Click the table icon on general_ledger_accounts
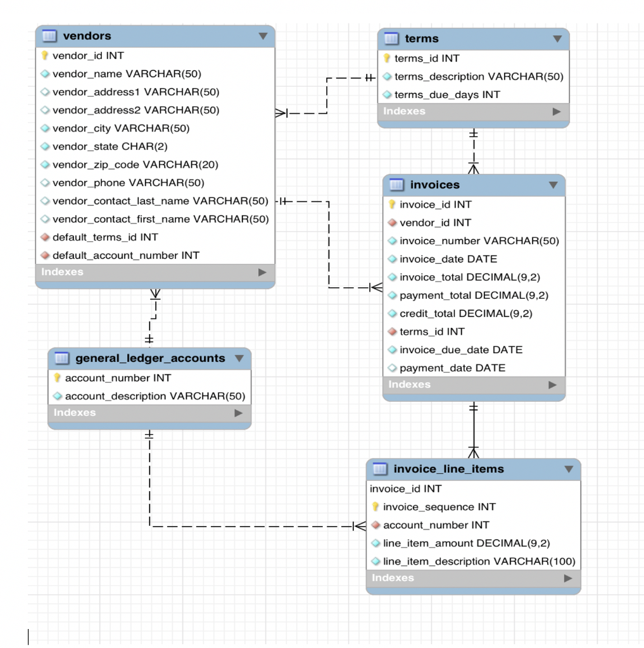644x648 pixels. coord(60,358)
